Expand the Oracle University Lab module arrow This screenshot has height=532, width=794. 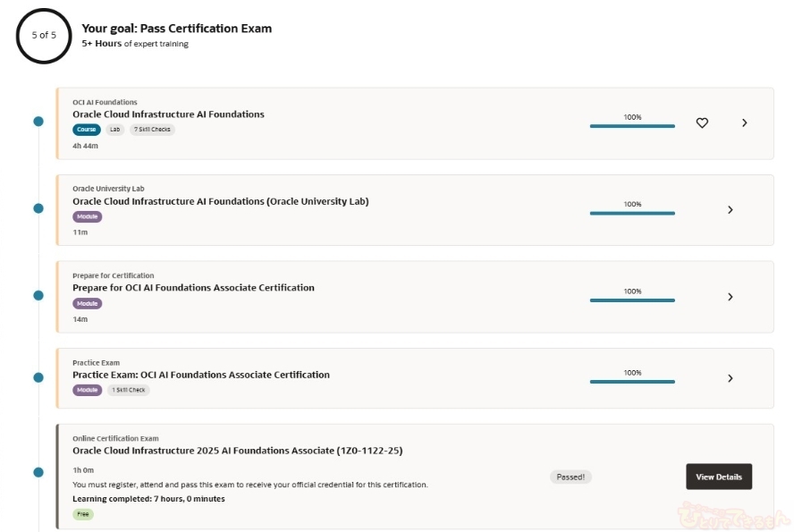point(731,209)
